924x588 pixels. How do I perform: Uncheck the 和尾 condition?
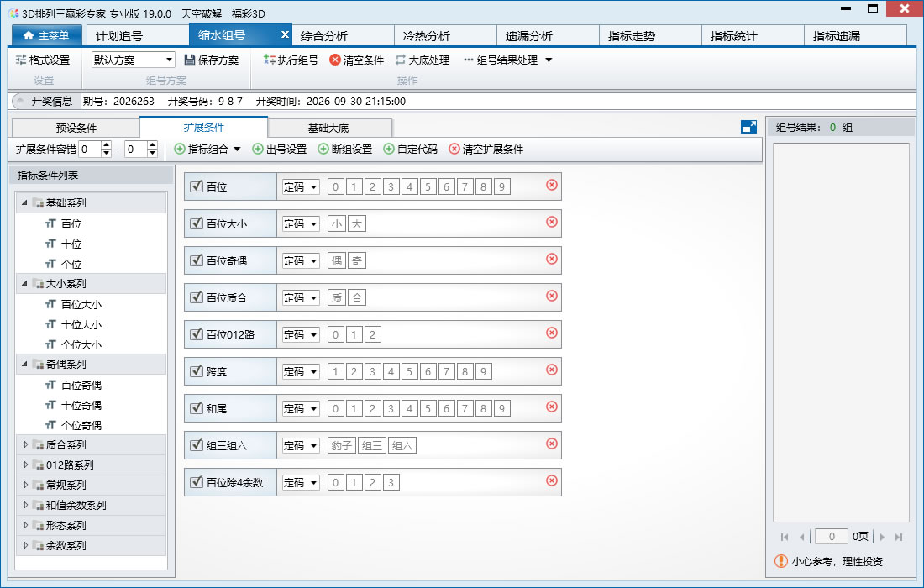pyautogui.click(x=197, y=407)
